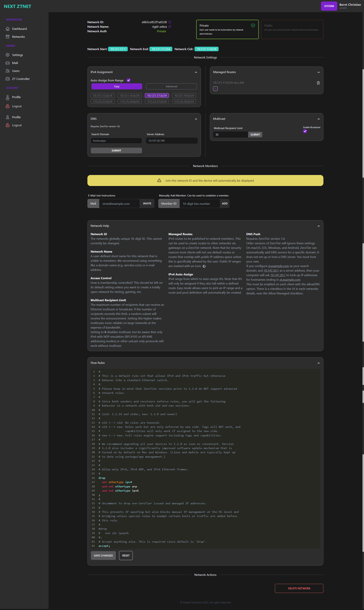Click the warning triangle icon in the yellow banner

[x=159, y=180]
